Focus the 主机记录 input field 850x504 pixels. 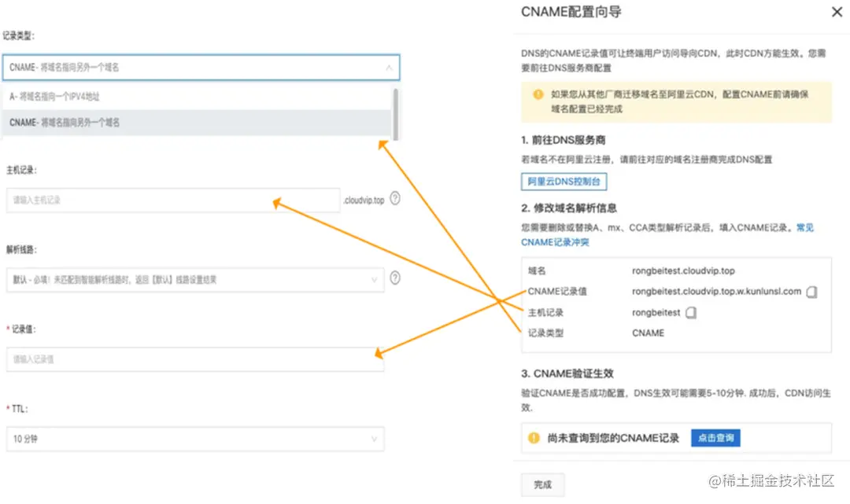click(x=173, y=200)
